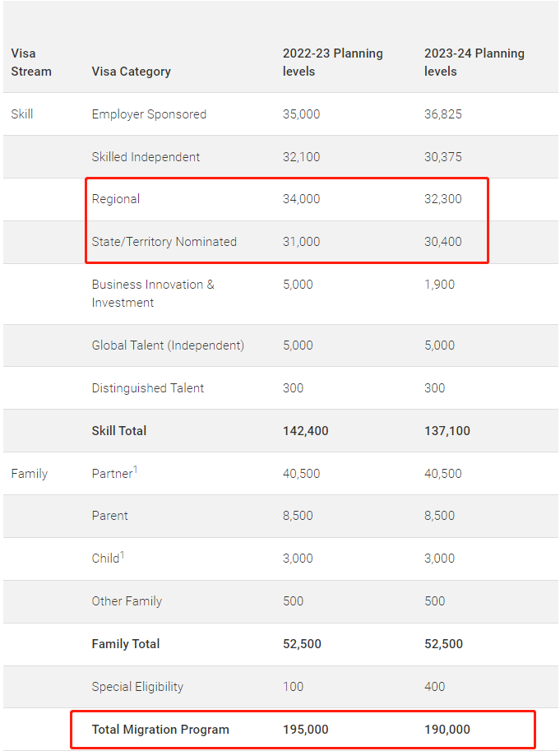Screen dimensions: 560x751
Task: Click the Partner footnote superscript 1
Action: [x=136, y=470]
